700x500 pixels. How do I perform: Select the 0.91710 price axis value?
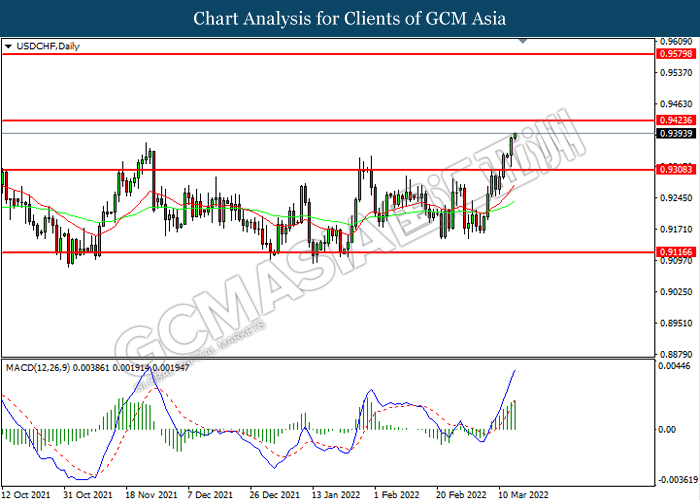click(676, 229)
